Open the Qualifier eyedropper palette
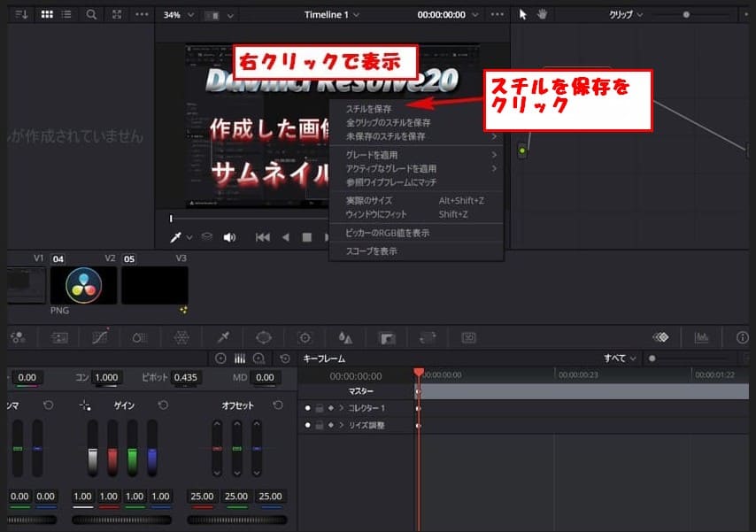 click(223, 337)
